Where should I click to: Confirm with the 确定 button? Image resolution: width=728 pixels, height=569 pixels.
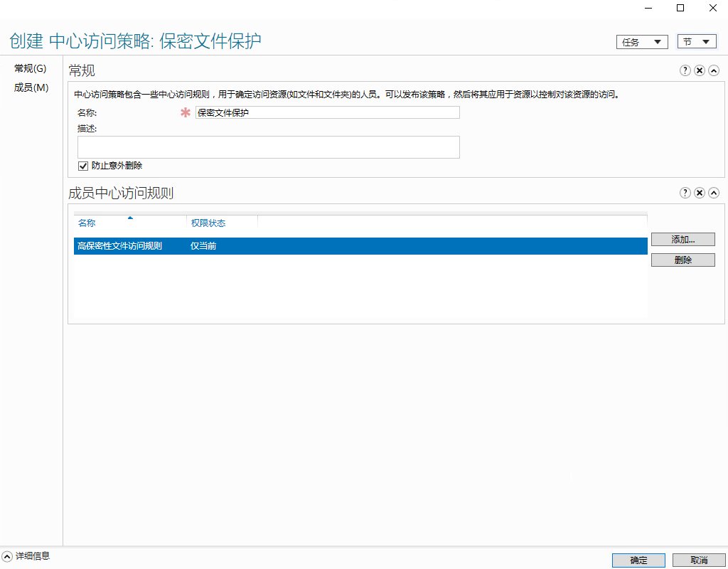tap(638, 560)
